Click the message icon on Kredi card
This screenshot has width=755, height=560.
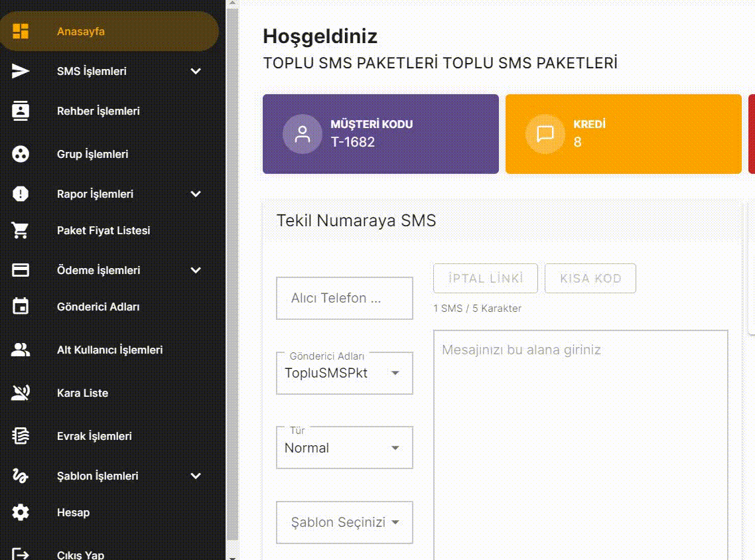[x=545, y=134]
